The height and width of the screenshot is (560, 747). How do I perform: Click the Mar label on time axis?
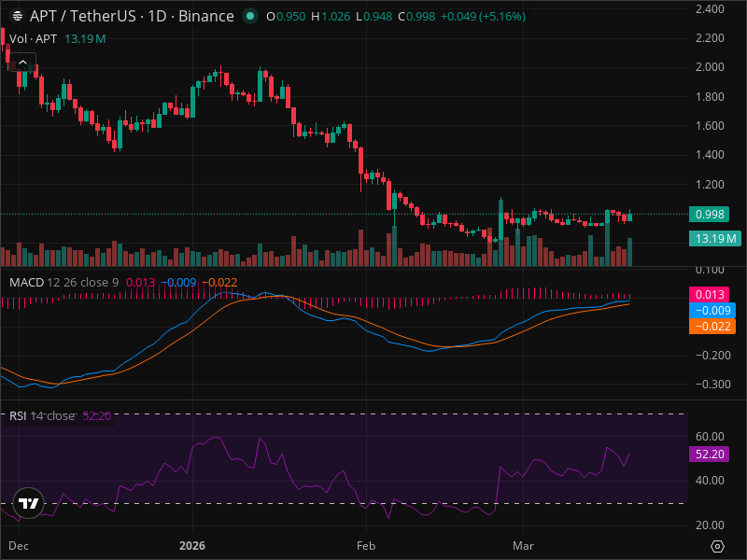click(523, 546)
